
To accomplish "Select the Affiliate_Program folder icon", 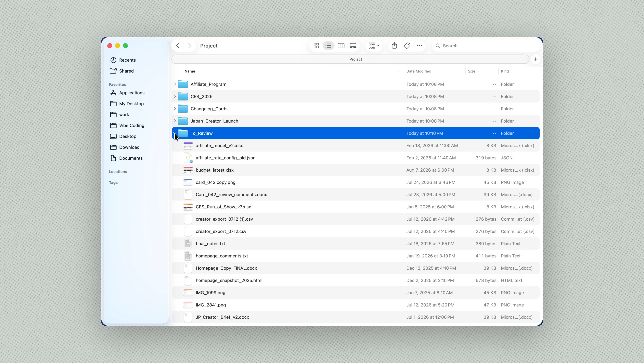I will 183,84.
